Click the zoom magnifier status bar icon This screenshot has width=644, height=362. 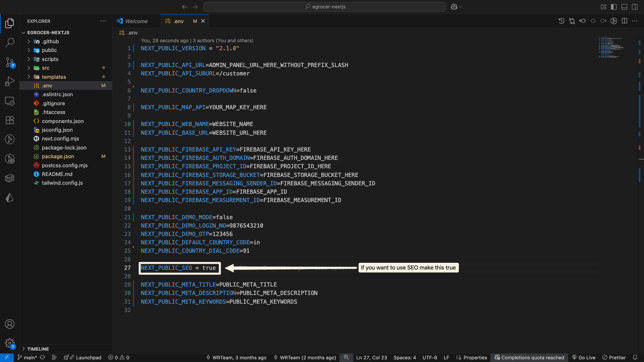click(346, 358)
